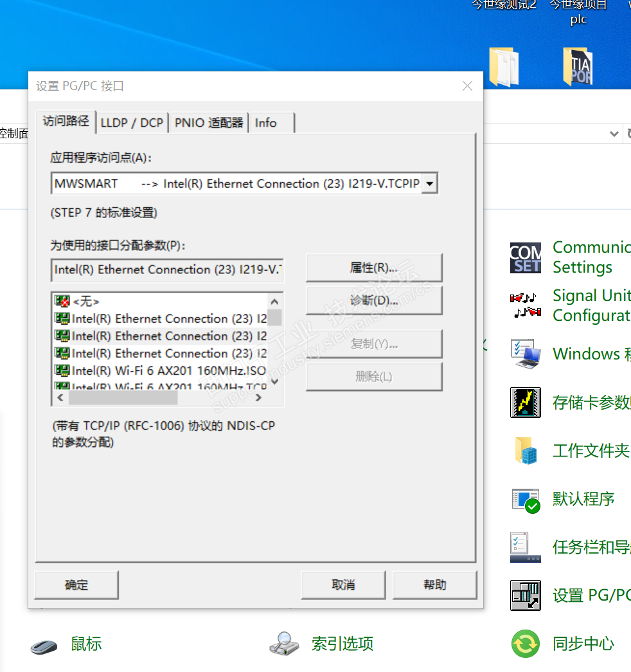Open Communication Settings icon in Control Panel

(525, 258)
